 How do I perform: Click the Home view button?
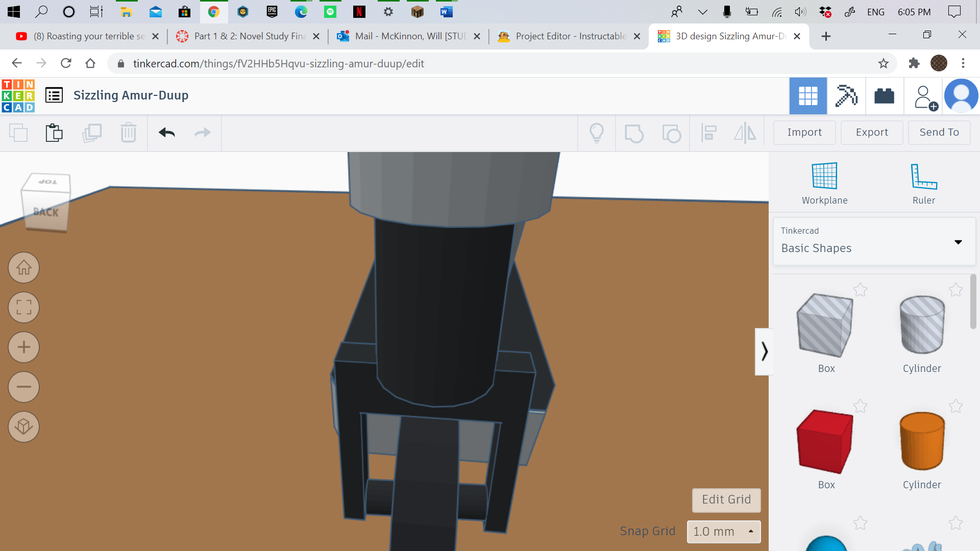24,267
